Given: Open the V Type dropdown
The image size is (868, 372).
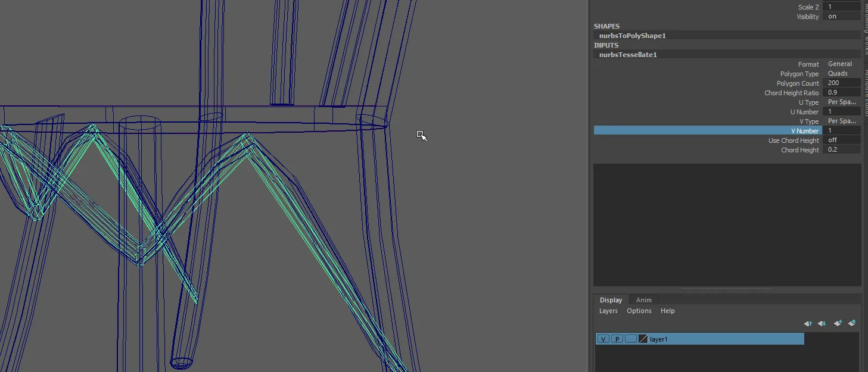Looking at the screenshot, I should 841,121.
